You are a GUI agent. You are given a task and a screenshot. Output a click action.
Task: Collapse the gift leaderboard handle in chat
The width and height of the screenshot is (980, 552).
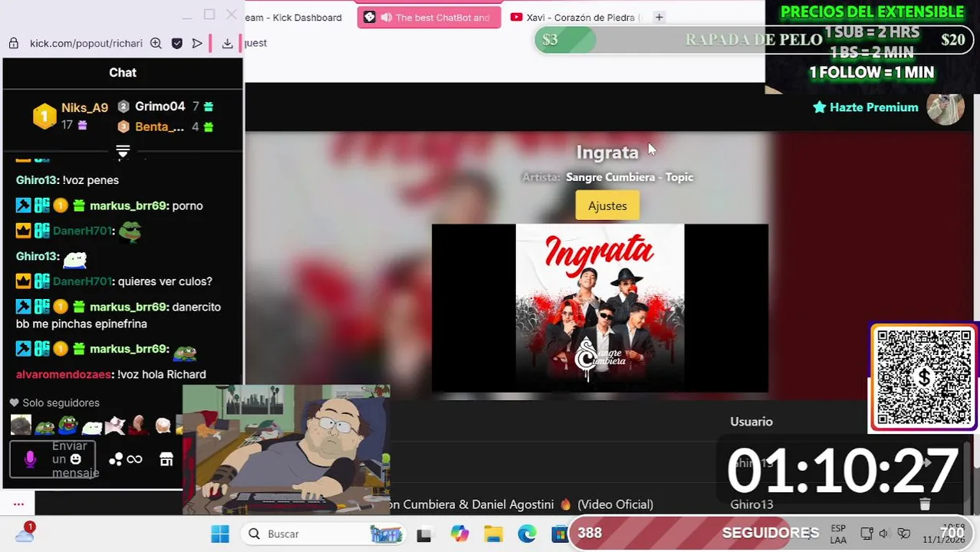tap(123, 151)
